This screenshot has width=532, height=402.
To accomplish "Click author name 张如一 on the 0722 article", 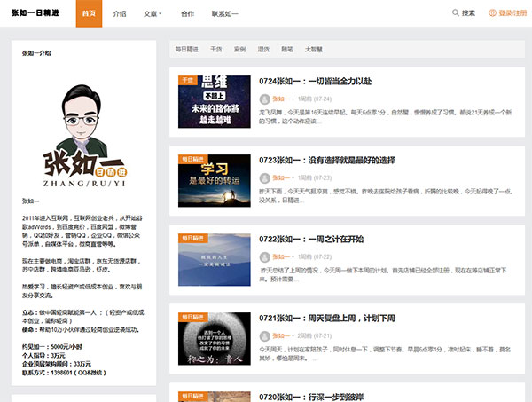I will [281, 257].
